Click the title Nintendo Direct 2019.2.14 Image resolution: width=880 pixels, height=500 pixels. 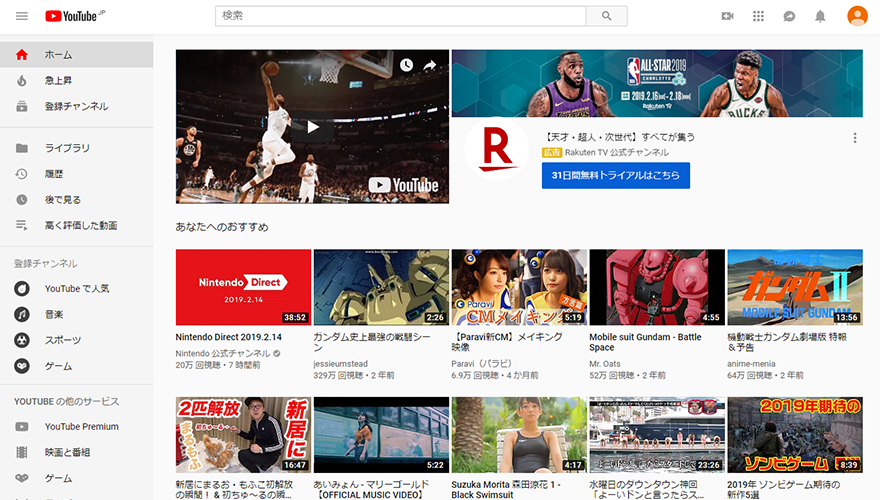tap(228, 337)
